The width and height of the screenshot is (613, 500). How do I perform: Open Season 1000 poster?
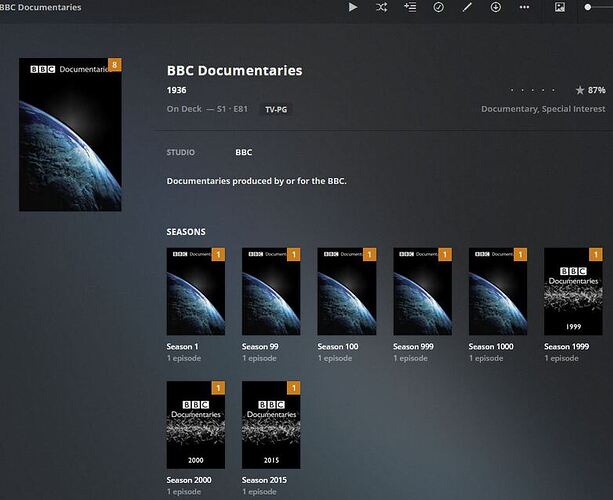click(x=498, y=291)
